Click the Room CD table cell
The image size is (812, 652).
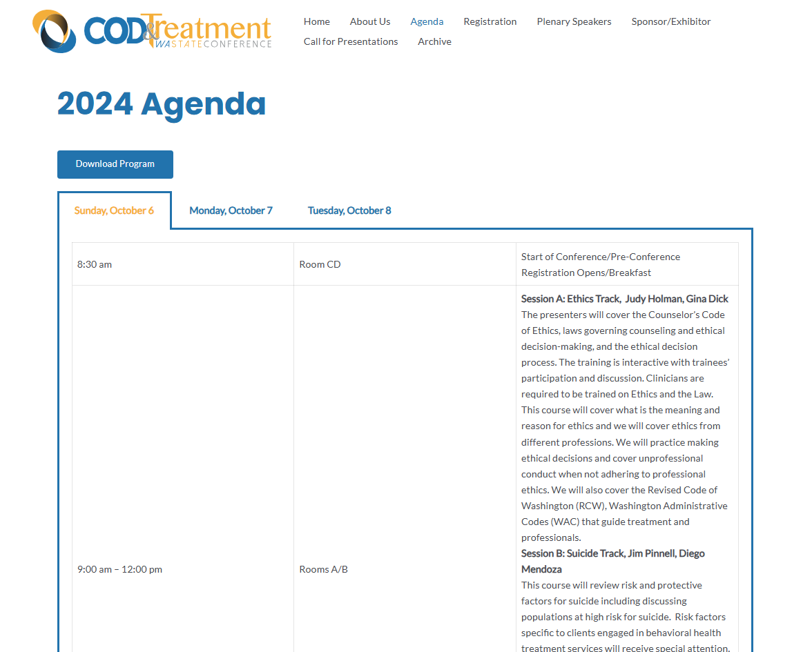(320, 264)
